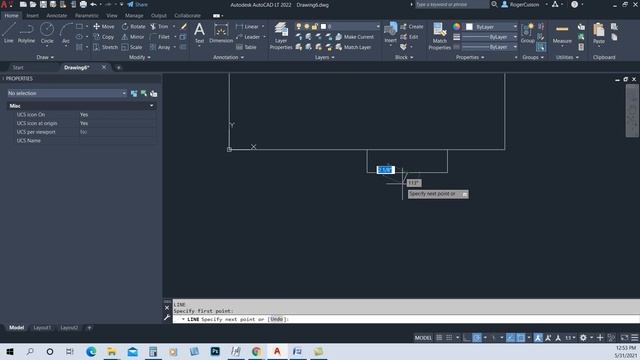
Task: Open the ByLayer object color dropdown
Action: click(x=491, y=27)
